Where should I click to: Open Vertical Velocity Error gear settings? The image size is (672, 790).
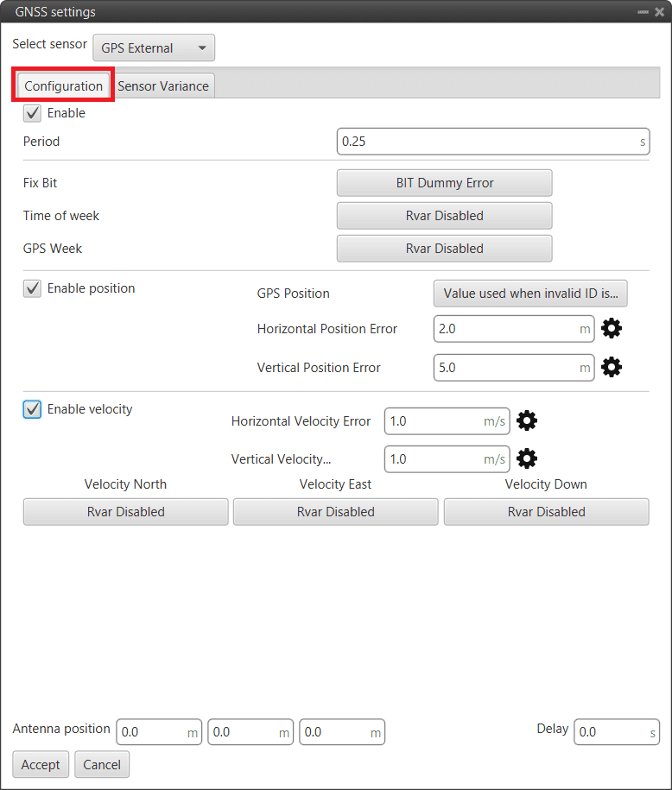[x=527, y=458]
